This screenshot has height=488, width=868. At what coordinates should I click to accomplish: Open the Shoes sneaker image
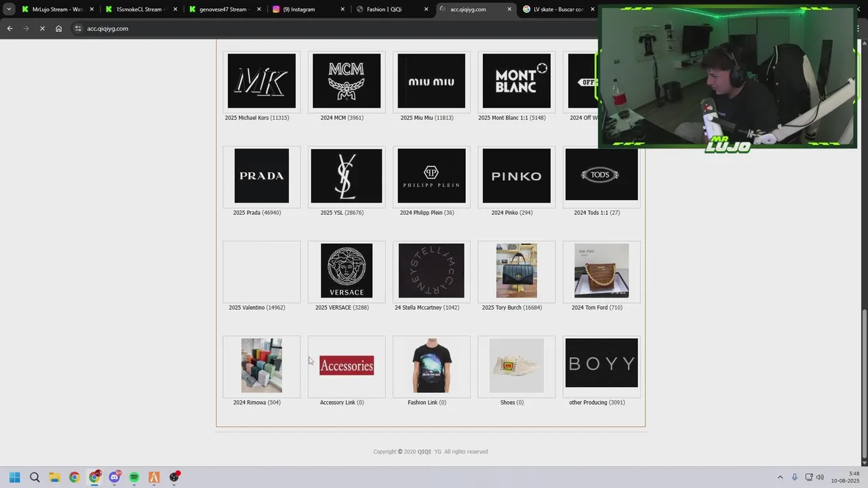point(517,365)
